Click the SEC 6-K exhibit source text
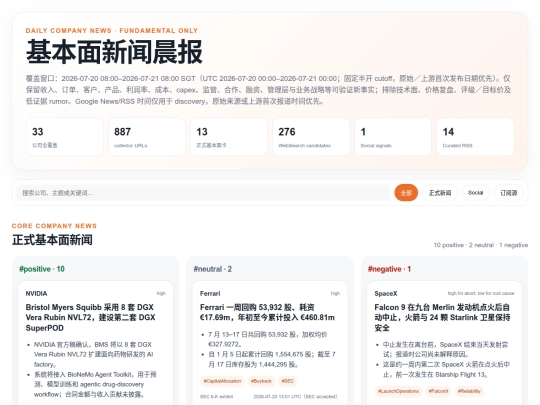 point(216,397)
